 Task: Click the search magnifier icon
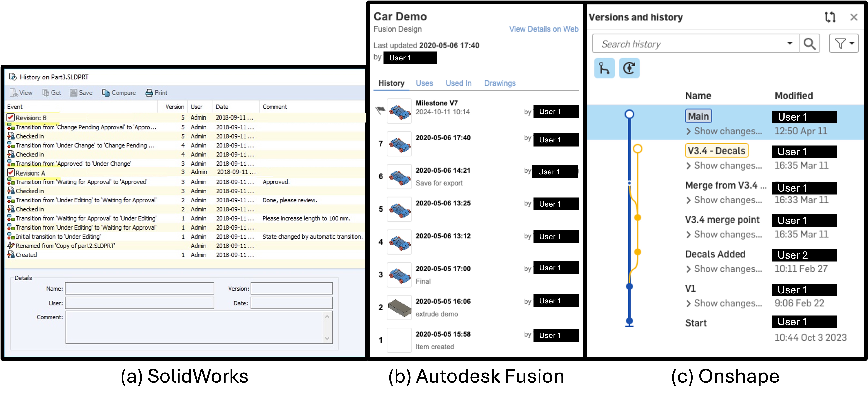pos(809,44)
